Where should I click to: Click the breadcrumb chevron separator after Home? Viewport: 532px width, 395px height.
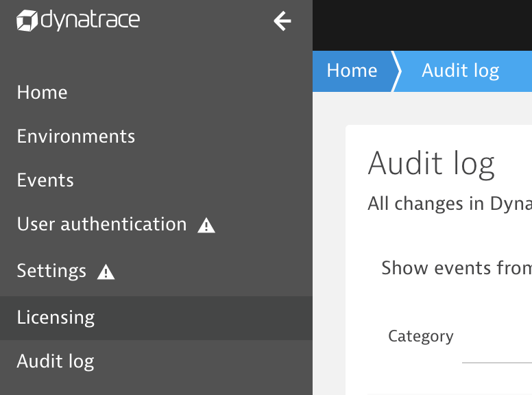click(x=396, y=71)
